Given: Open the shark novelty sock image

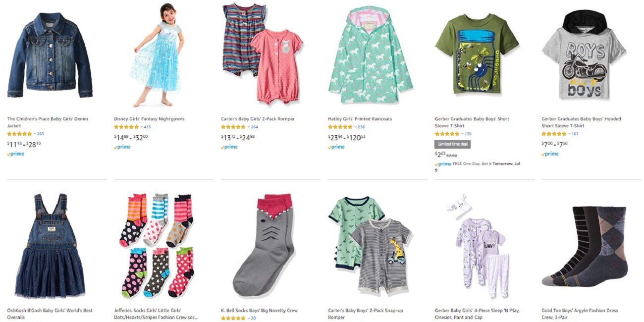Looking at the screenshot, I should (x=263, y=245).
